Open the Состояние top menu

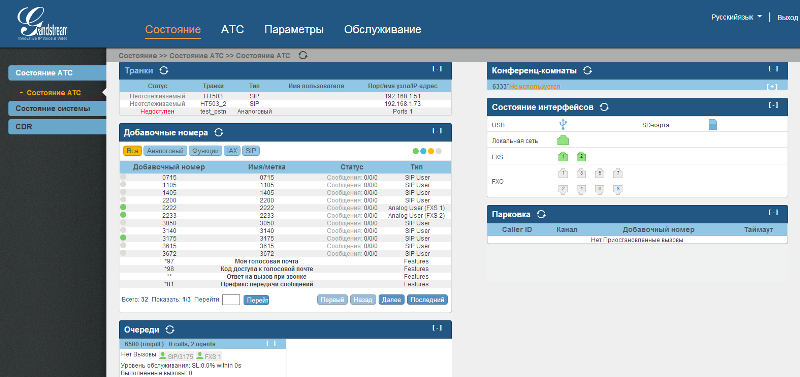click(x=173, y=30)
